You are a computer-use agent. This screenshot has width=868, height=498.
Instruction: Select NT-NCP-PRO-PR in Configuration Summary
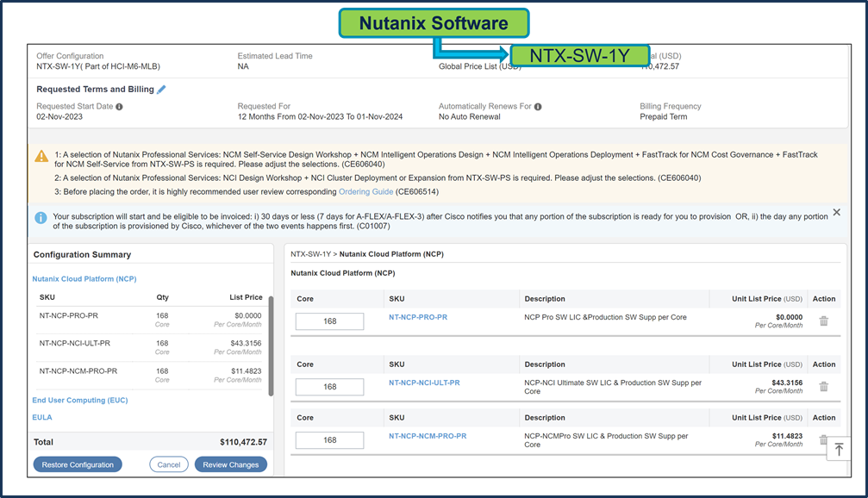click(x=69, y=315)
